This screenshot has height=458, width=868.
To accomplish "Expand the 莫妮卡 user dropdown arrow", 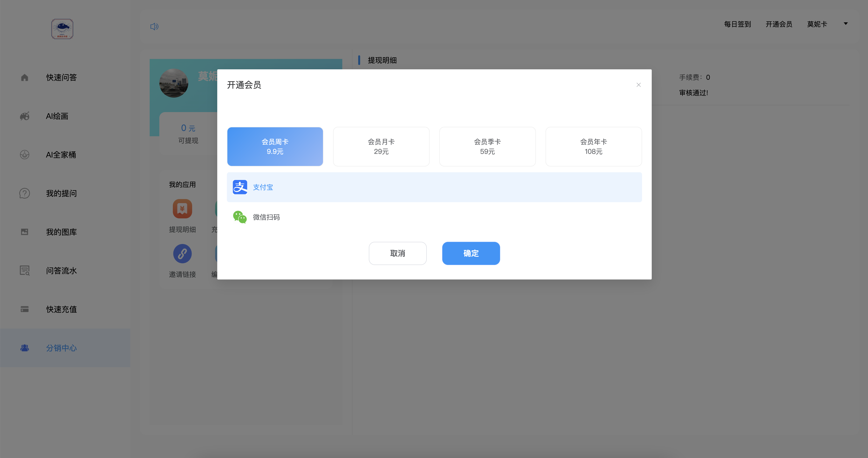I will point(845,24).
